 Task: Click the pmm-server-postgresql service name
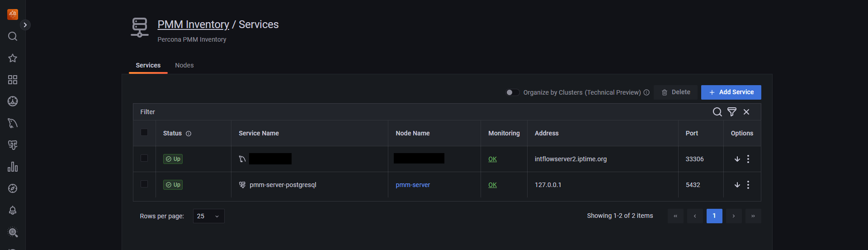pos(283,185)
